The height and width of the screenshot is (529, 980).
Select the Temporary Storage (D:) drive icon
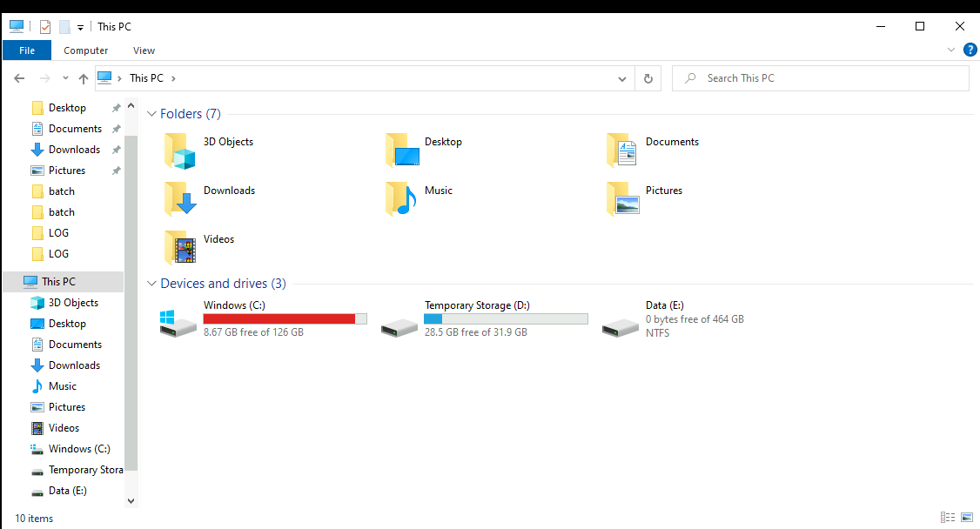coord(399,327)
